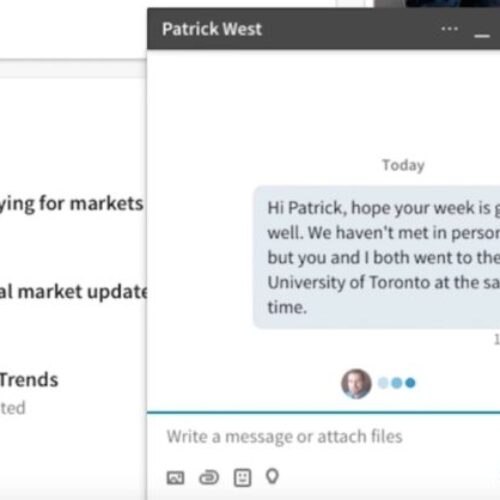The image size is (500, 500).
Task: Click the 'ted' subtitle under Trends
Action: coord(13,408)
